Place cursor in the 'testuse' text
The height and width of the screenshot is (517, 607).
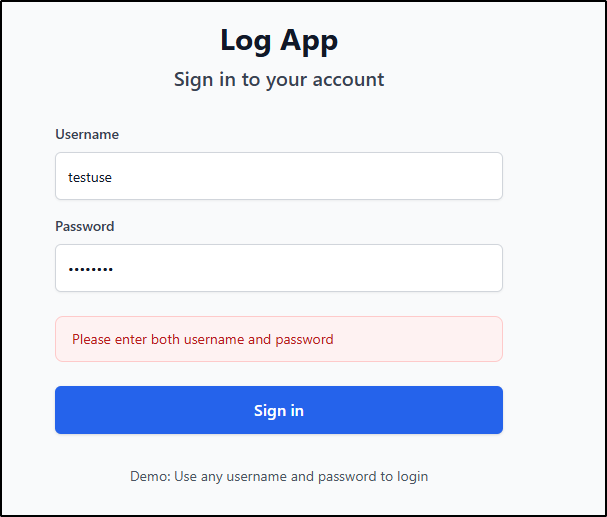[90, 177]
